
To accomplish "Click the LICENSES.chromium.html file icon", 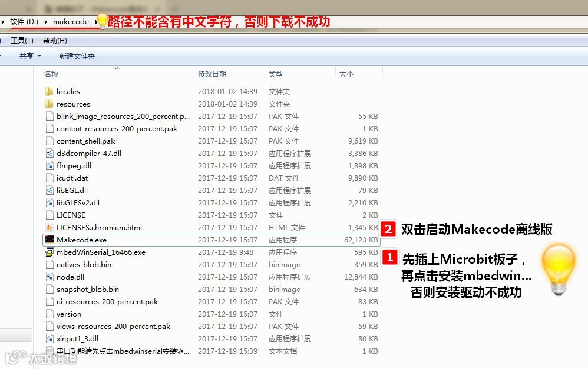I will 49,227.
